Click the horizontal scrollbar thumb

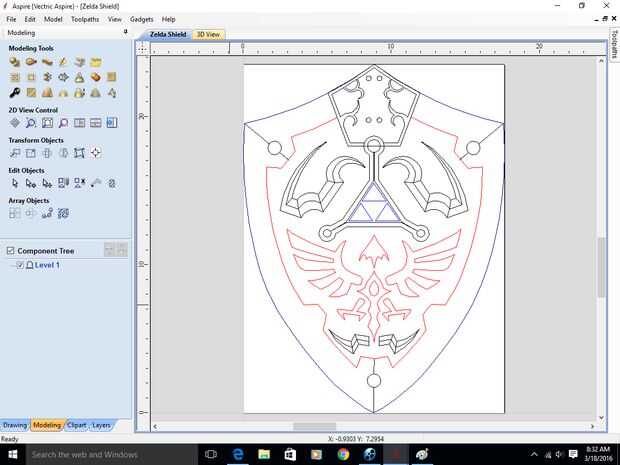(x=314, y=426)
